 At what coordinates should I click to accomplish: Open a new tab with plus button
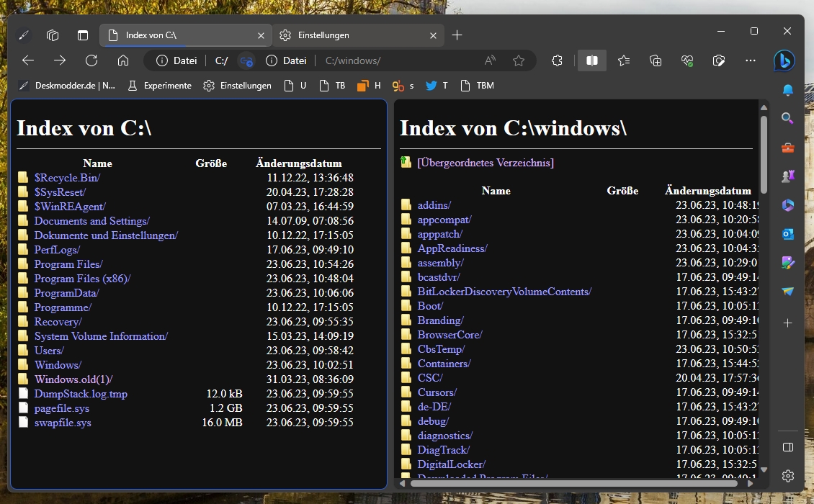point(457,35)
